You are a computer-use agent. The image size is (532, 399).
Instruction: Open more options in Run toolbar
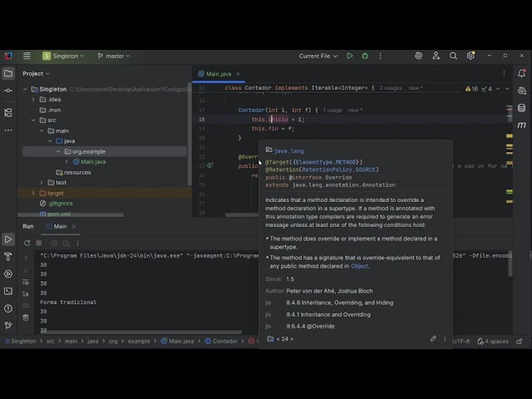pyautogui.click(x=77, y=243)
